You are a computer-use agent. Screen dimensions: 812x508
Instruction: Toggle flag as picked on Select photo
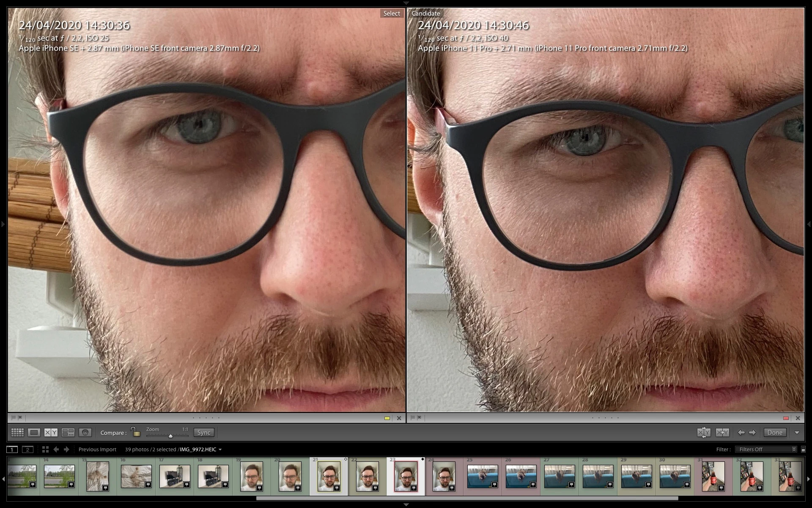pos(14,417)
